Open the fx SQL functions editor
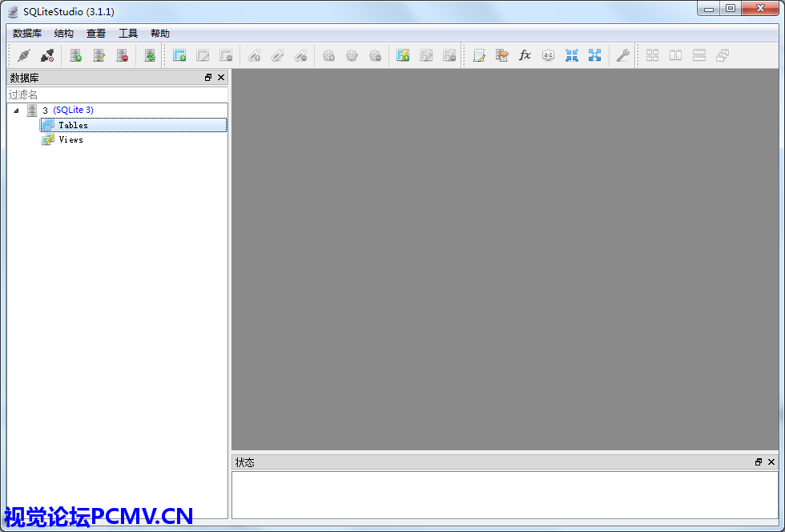This screenshot has height=532, width=785. [525, 55]
